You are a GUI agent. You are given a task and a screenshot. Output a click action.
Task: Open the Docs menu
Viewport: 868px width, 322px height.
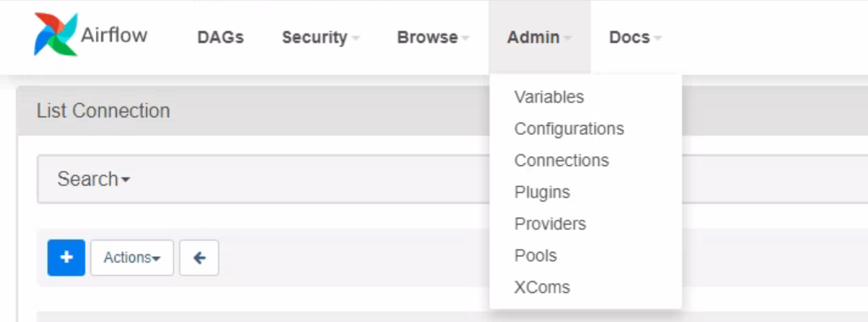pyautogui.click(x=635, y=37)
